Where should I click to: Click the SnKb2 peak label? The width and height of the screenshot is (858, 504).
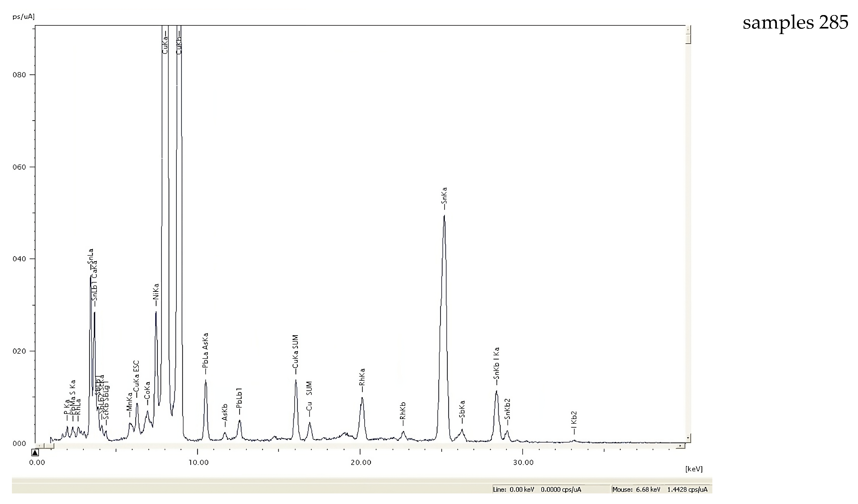tap(507, 409)
